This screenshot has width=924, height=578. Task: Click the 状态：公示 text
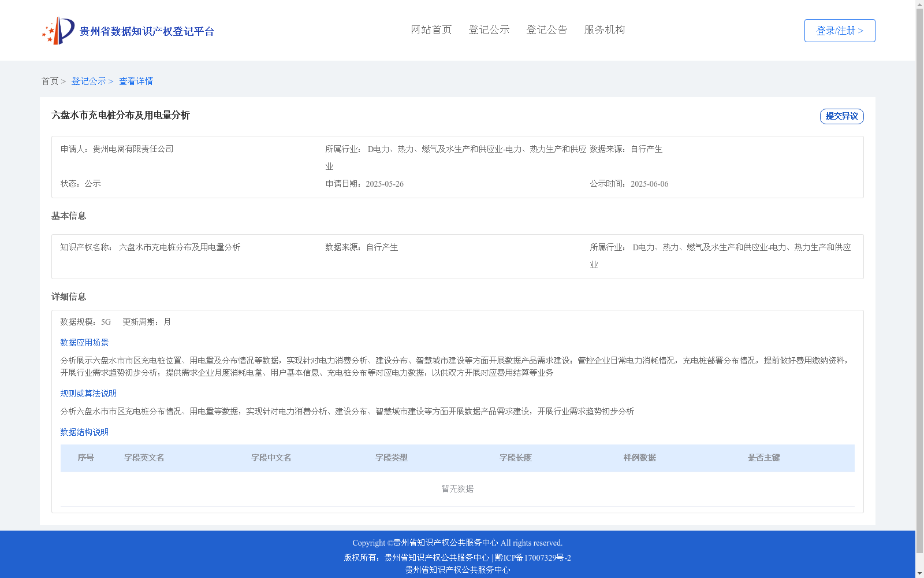pos(81,184)
